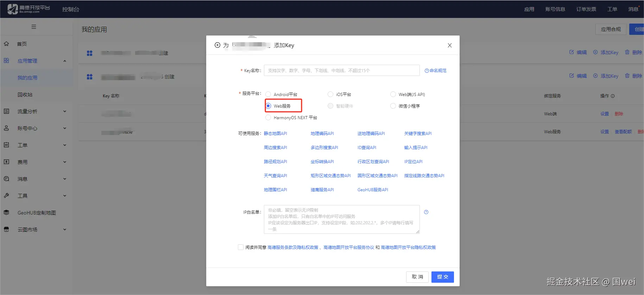Open the 工单 top menu
The image size is (644, 295).
(612, 9)
